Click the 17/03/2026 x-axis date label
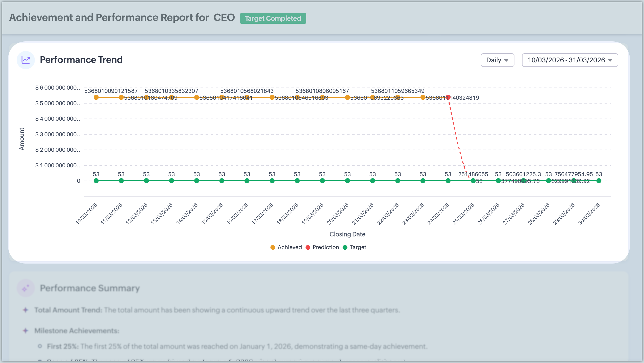 tap(262, 214)
